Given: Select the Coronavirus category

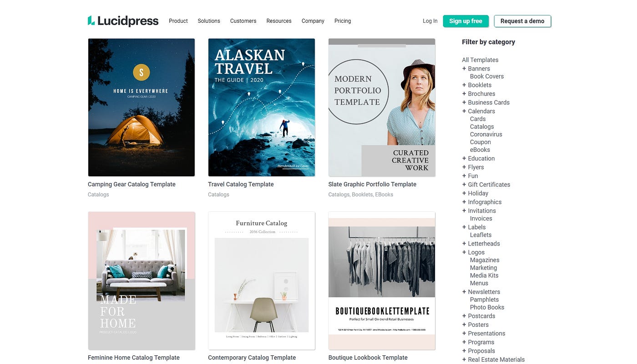Looking at the screenshot, I should coord(486,135).
